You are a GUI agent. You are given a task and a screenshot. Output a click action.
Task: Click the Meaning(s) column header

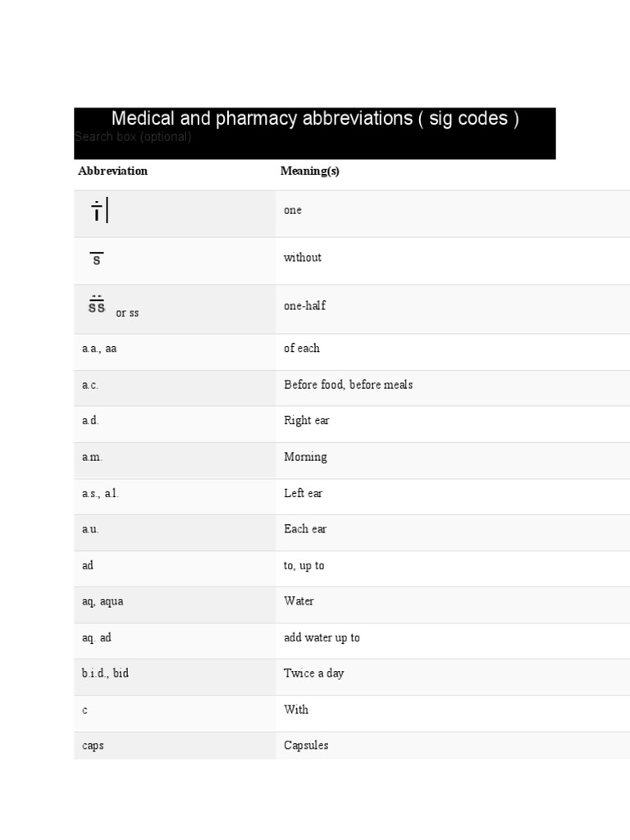tap(309, 171)
